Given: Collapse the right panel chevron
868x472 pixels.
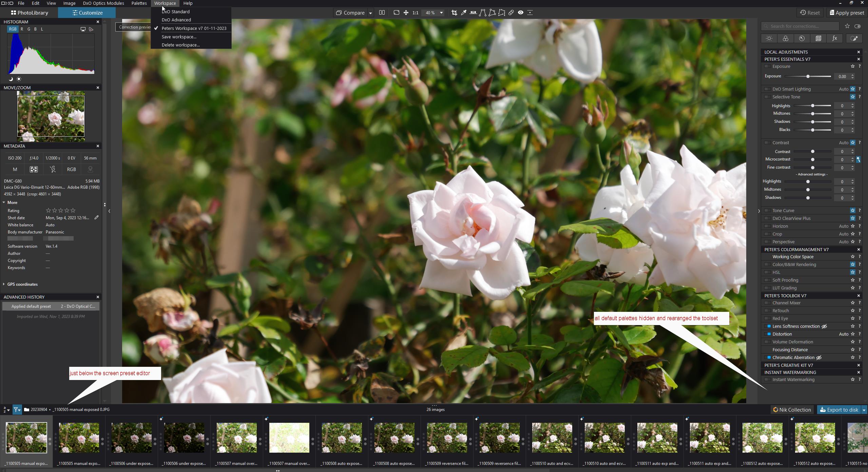Looking at the screenshot, I should point(759,211).
